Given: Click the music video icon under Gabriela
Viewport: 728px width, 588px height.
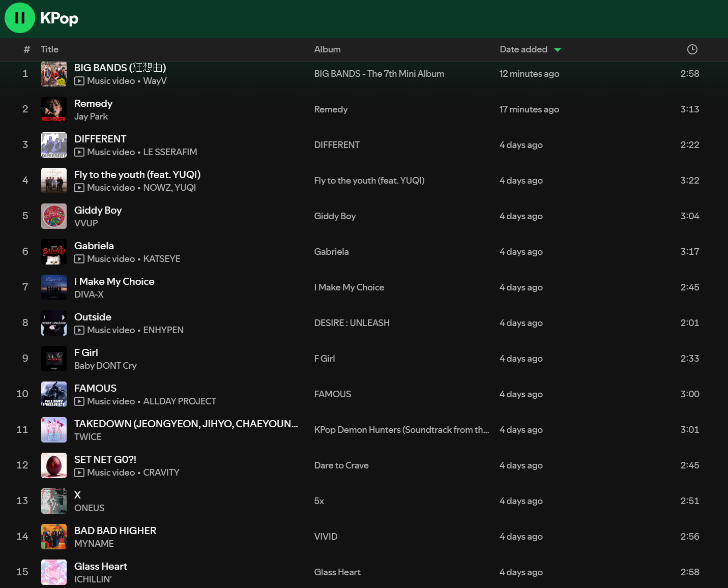Looking at the screenshot, I should [x=79, y=259].
